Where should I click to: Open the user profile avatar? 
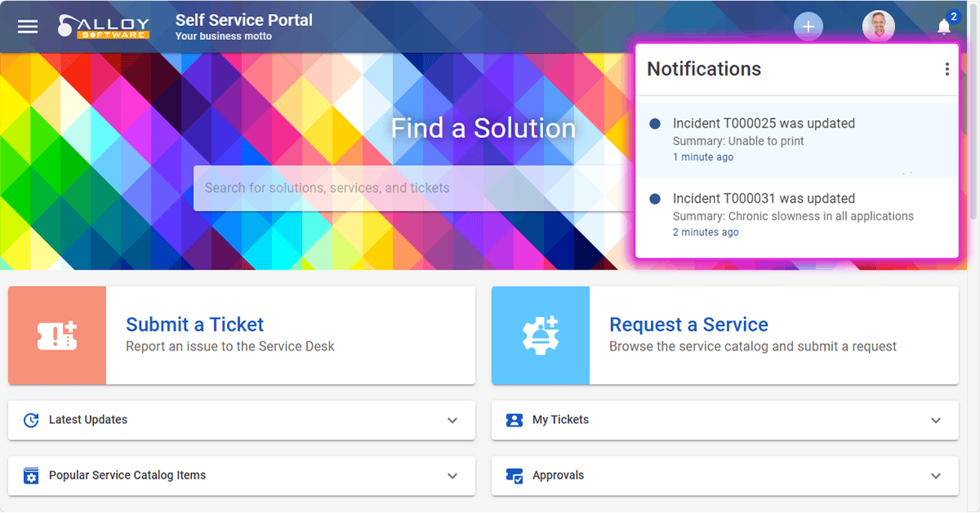pyautogui.click(x=878, y=27)
